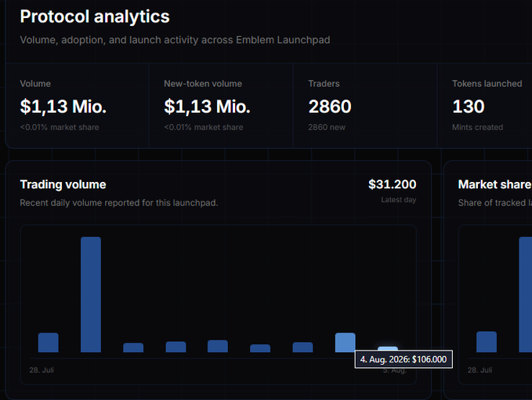Click the first bar in Market share chart

coord(487,342)
